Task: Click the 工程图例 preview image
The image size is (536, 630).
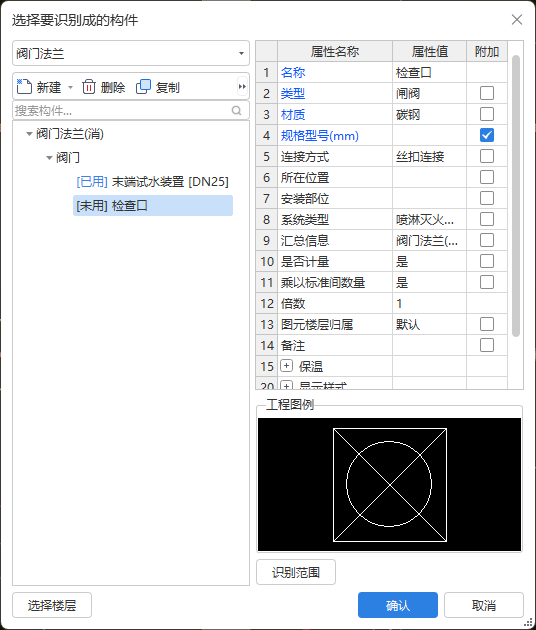Action: tap(389, 485)
